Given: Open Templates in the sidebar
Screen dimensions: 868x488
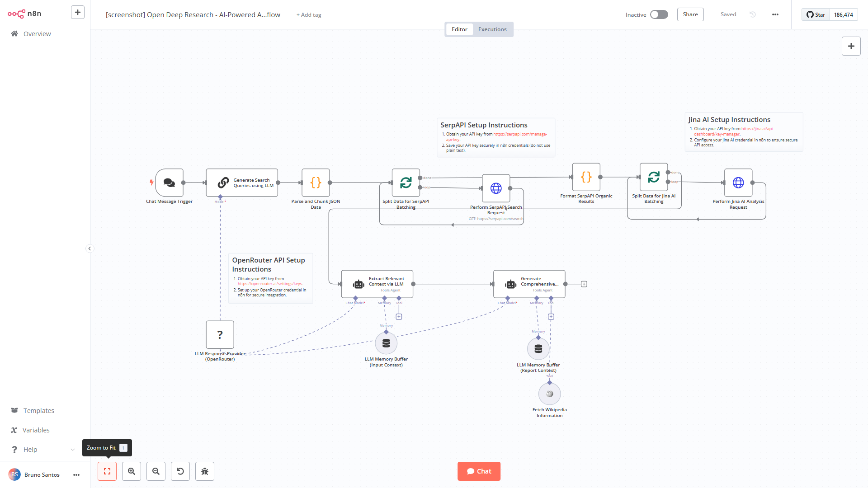Looking at the screenshot, I should tap(39, 411).
